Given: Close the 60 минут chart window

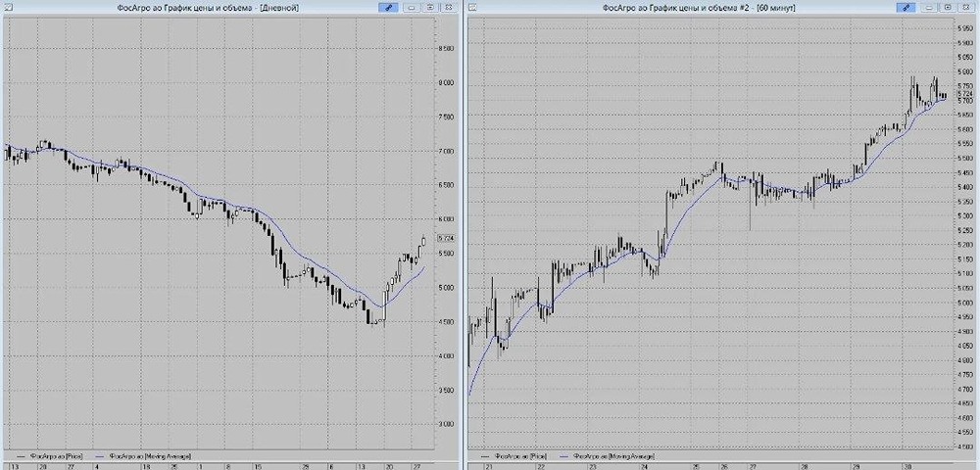Looking at the screenshot, I should (966, 8).
